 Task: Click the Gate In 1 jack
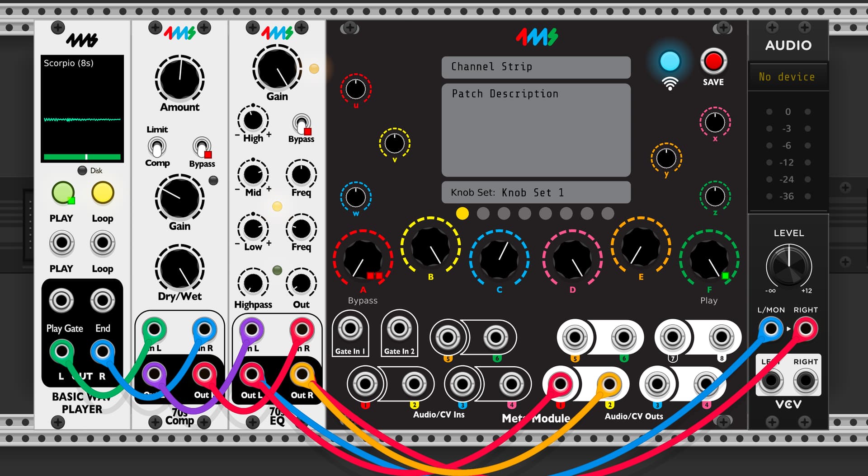[350, 329]
